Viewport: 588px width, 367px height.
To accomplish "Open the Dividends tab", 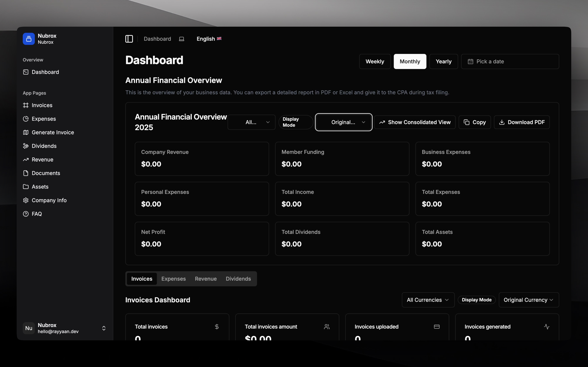I will click(238, 279).
